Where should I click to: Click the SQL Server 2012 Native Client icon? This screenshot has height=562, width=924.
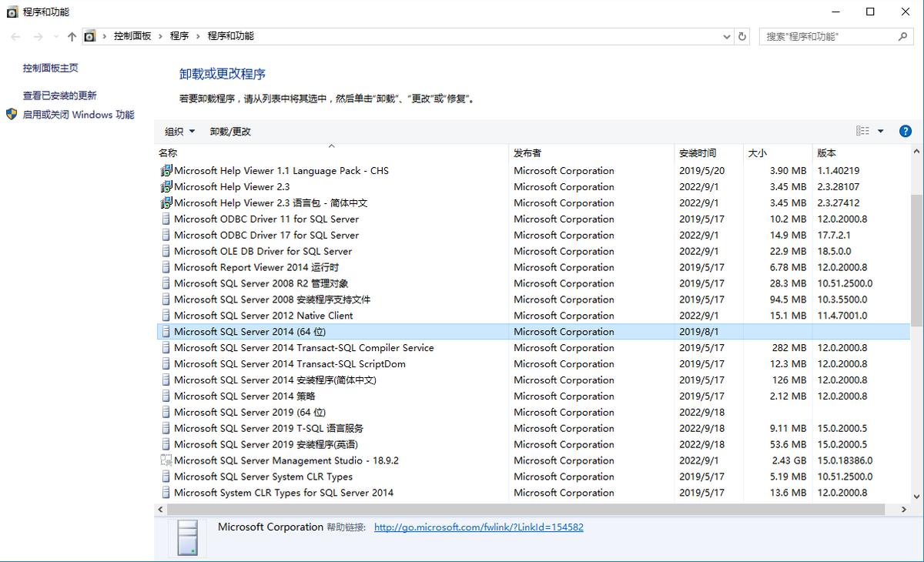point(166,316)
